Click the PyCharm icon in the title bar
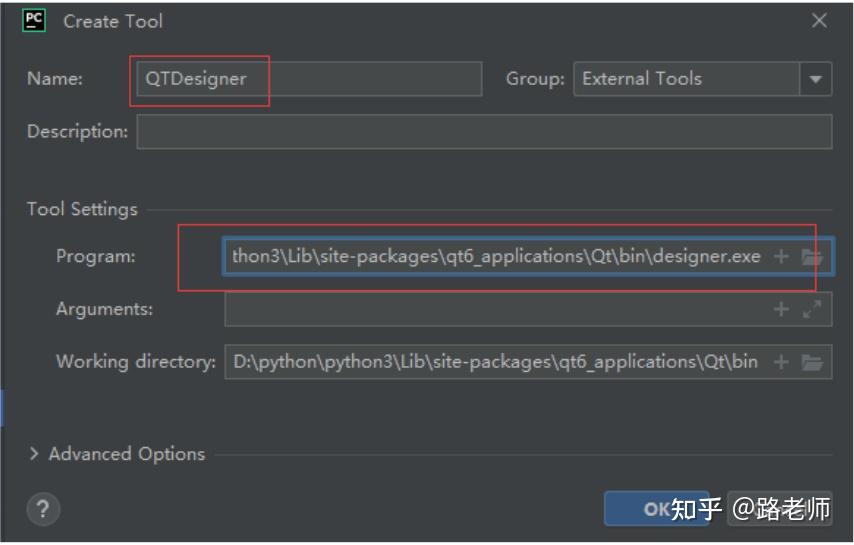Image resolution: width=854 pixels, height=545 pixels. pos(34,20)
